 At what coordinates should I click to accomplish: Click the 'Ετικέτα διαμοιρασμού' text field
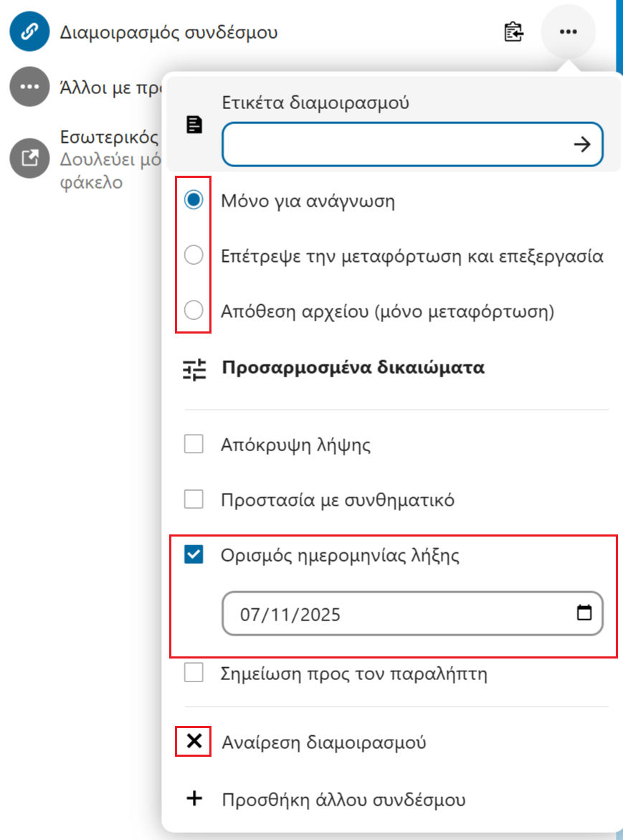point(413,144)
